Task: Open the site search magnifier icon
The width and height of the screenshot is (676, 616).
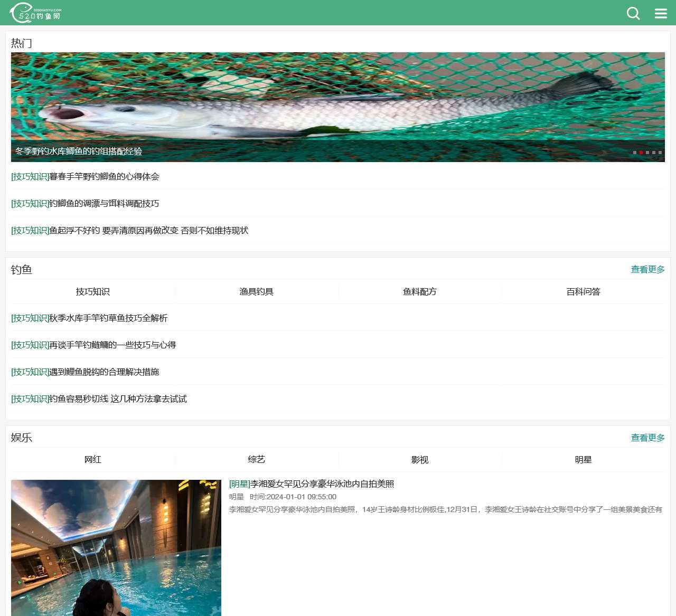Action: (633, 14)
